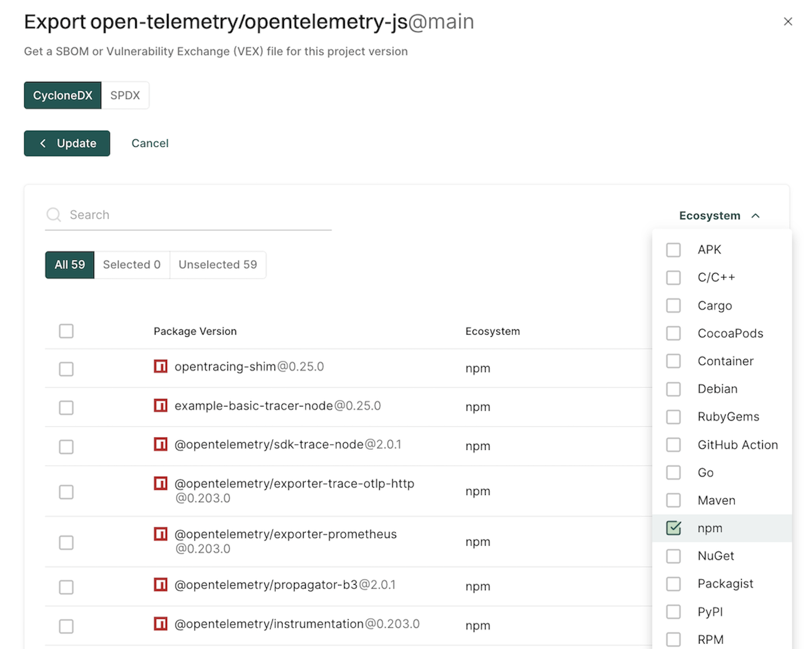Click the Cancel link

150,144
